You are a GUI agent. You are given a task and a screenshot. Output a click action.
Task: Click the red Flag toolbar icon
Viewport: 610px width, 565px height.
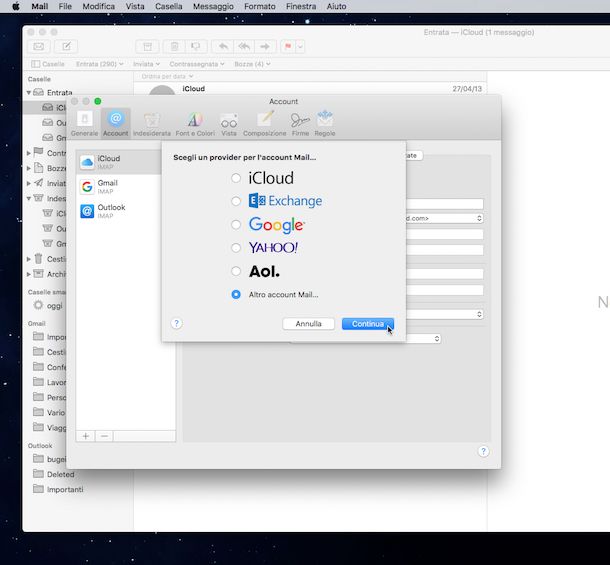[x=288, y=47]
